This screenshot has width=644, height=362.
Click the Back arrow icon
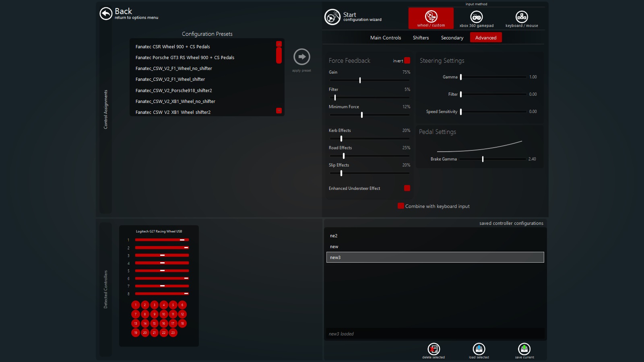[106, 14]
